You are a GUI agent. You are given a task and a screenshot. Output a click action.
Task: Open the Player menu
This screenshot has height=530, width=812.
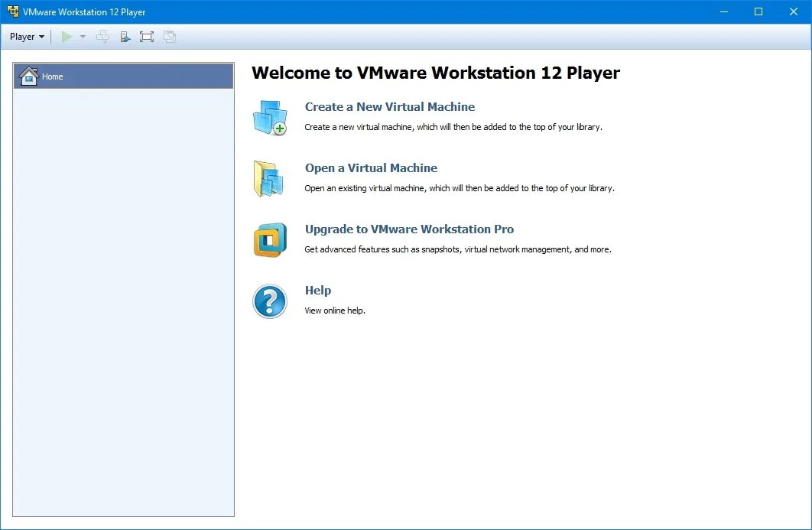point(21,36)
